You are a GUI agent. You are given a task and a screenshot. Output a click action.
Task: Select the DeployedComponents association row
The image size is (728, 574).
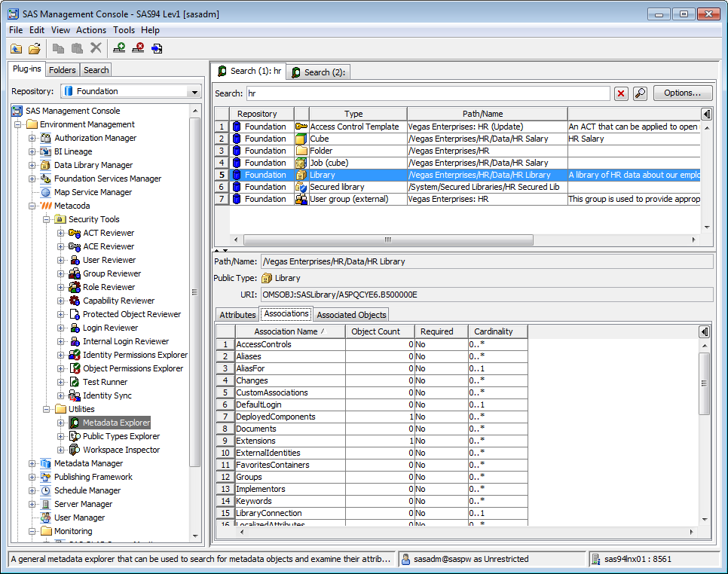click(x=372, y=417)
